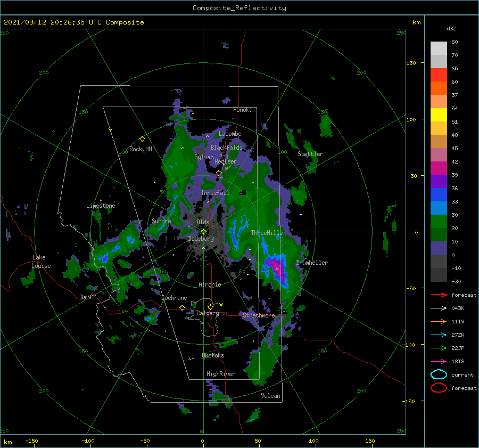Click the magenta 18TS arrow icon
This screenshot has height=448, width=479.
439,362
